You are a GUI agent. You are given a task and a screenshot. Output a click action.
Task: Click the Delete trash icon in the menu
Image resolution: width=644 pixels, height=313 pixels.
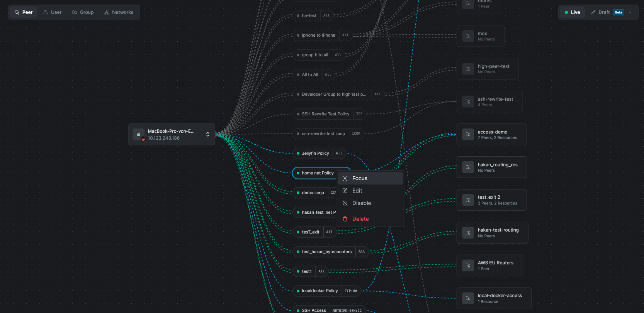[x=345, y=219]
